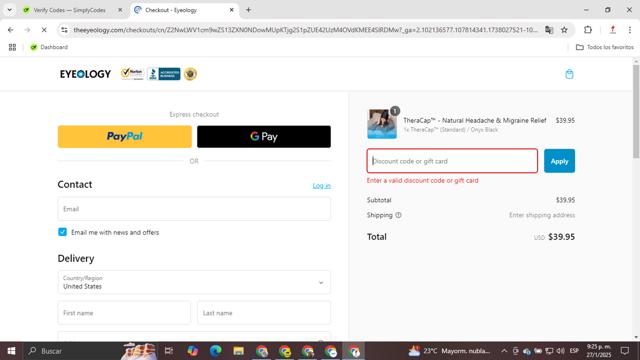Close the Checkout Eyeology tab
The height and width of the screenshot is (360, 640).
pos(231,10)
